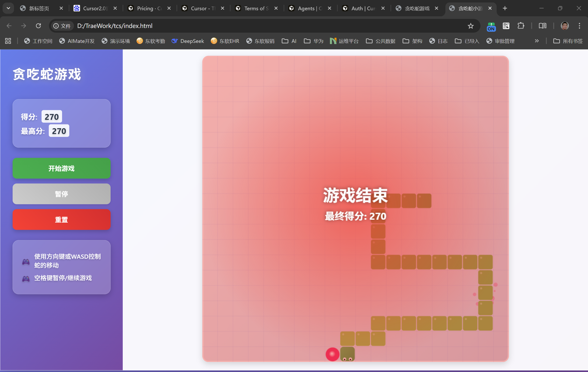Screen dimensions: 588x372
Task: Toggle the green ON extension icon
Action: (491, 26)
